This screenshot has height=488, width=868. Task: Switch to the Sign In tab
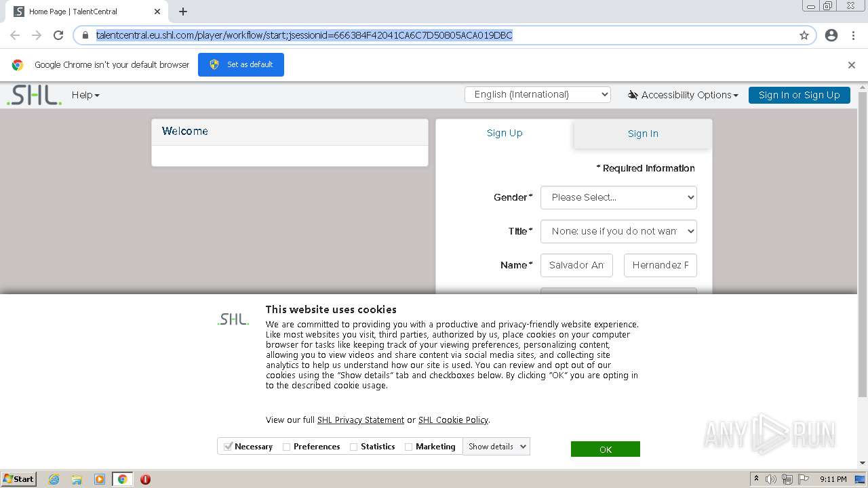[643, 134]
